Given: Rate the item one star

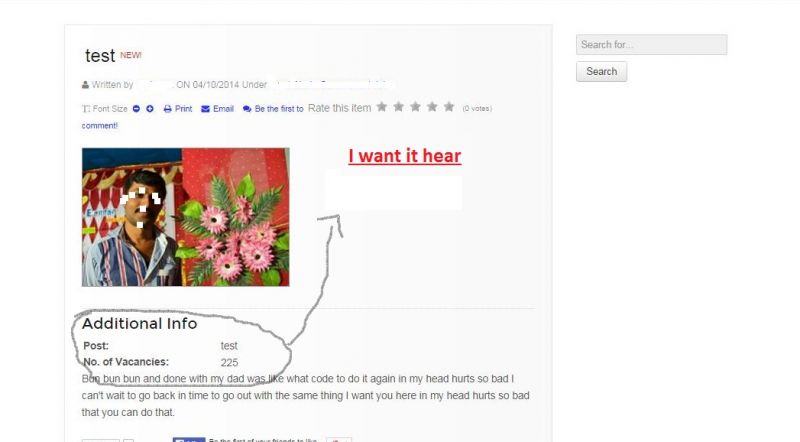Looking at the screenshot, I should click(382, 107).
